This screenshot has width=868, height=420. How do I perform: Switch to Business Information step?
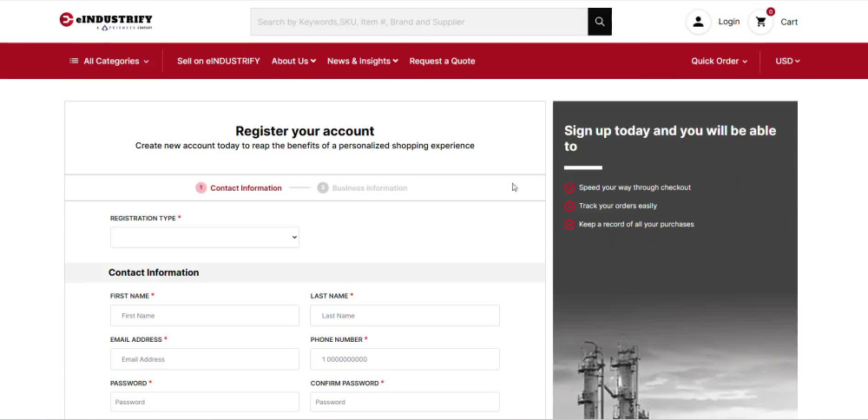[370, 188]
